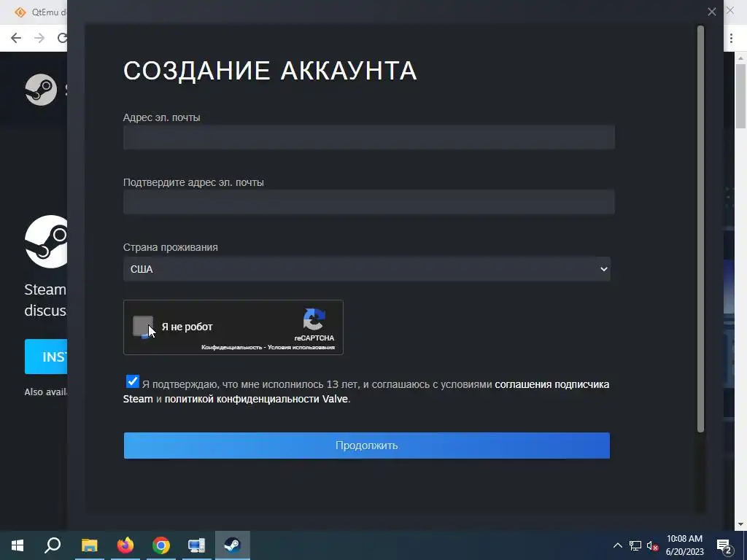Focus the 'Подтвердите адрес эл. почты' field

coord(368,202)
